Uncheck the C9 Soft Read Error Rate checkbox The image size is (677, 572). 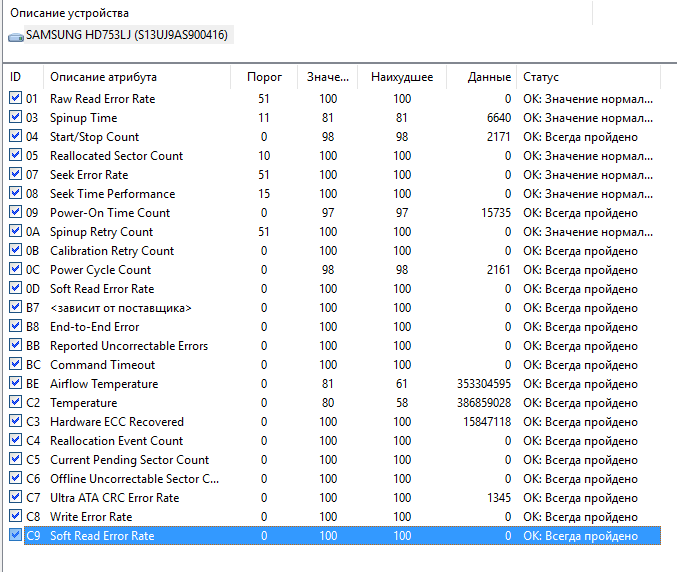15,535
